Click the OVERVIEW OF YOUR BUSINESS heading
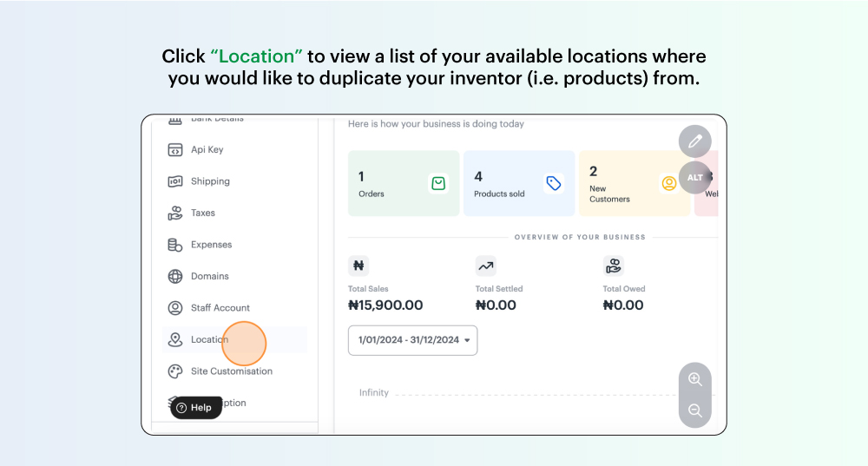Viewport: 868px width, 466px height. [x=580, y=237]
